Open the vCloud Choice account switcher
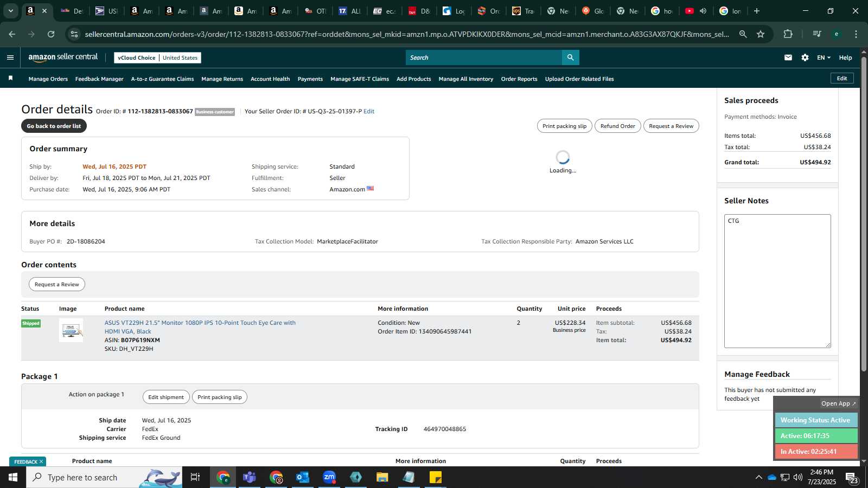The width and height of the screenshot is (868, 488). (x=157, y=57)
